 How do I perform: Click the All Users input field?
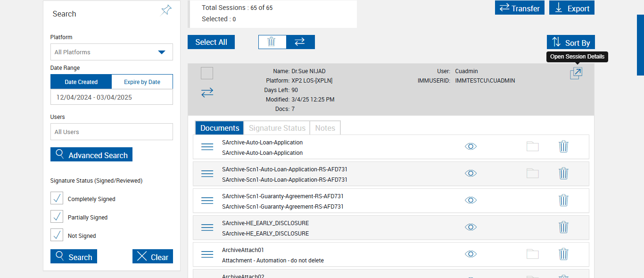pos(112,132)
